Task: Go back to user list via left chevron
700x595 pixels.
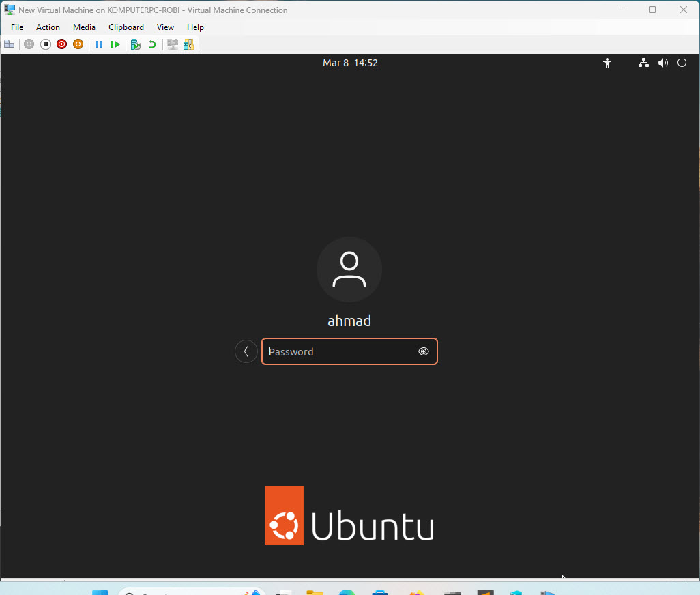Action: 246,351
